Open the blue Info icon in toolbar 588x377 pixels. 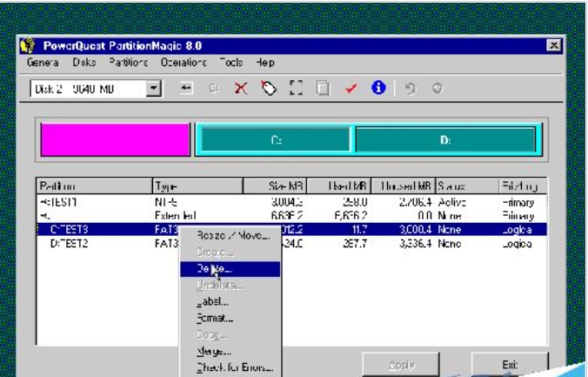click(378, 89)
